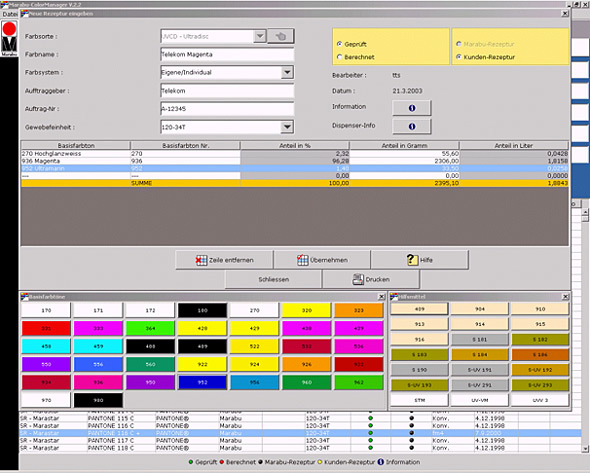The width and height of the screenshot is (590, 473).
Task: Expand the Farbsystem dropdown arrow
Action: point(287,72)
